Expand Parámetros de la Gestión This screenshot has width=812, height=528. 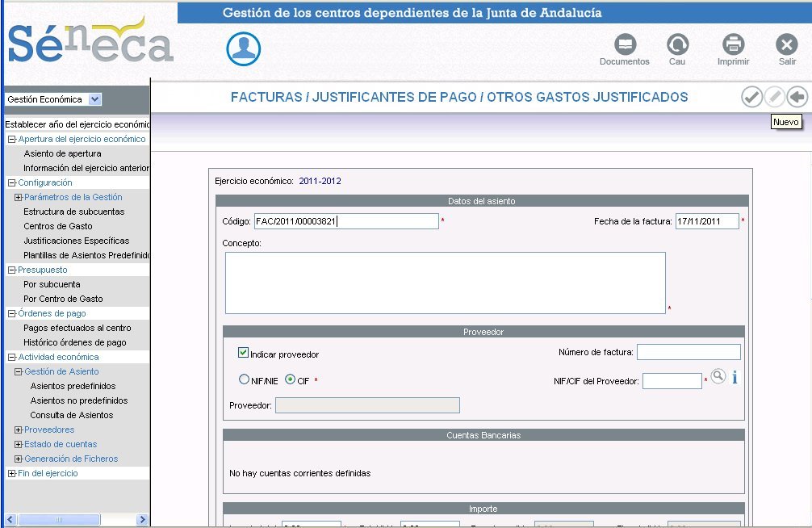pyautogui.click(x=18, y=198)
